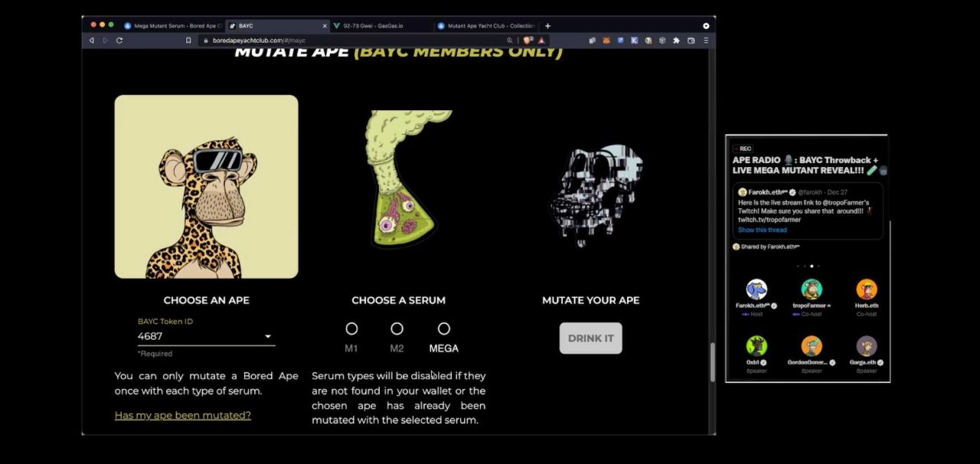
Task: Open the Brave Shields lion icon
Action: pyautogui.click(x=528, y=40)
